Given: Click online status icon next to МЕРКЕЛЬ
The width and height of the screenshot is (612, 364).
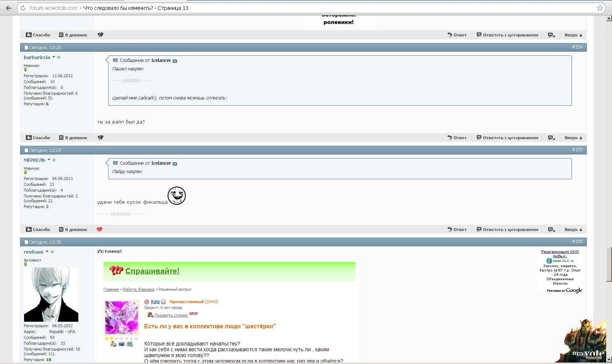Looking at the screenshot, I should coord(54,160).
